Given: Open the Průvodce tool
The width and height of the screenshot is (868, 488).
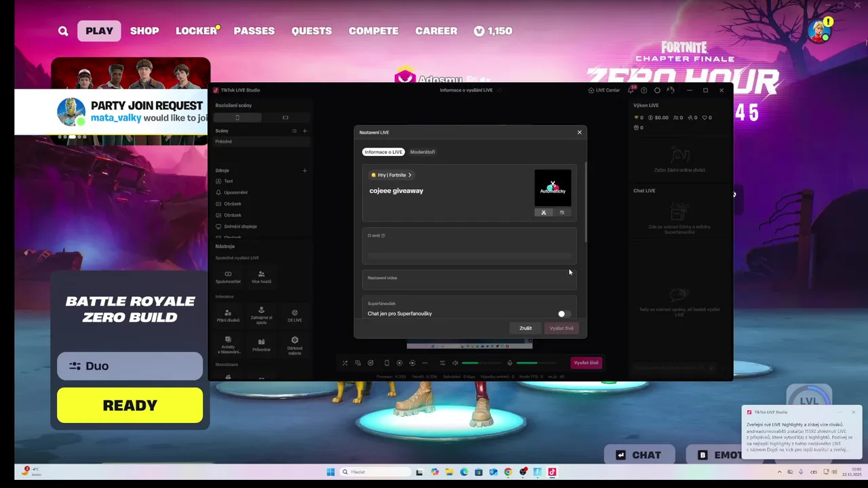Looking at the screenshot, I should pos(261,345).
